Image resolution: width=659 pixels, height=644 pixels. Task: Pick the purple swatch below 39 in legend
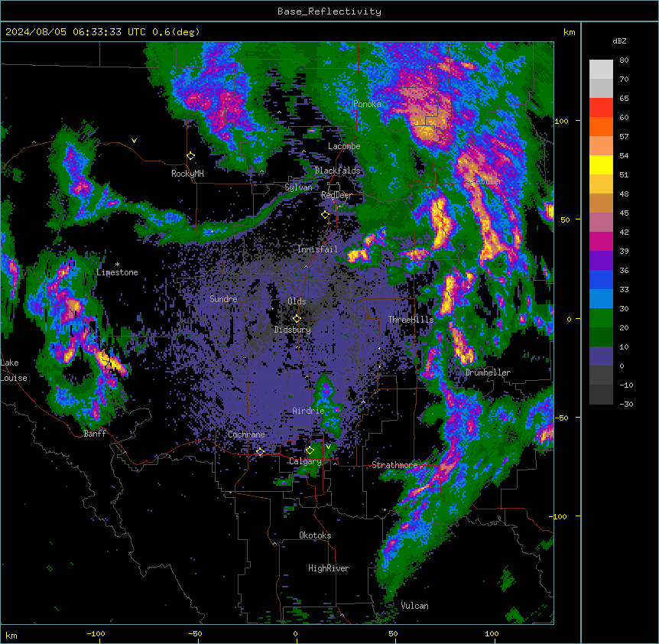601,260
